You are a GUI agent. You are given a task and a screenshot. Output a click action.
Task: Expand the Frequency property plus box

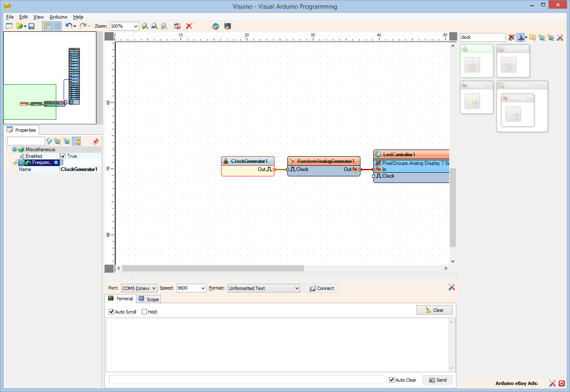[56, 162]
